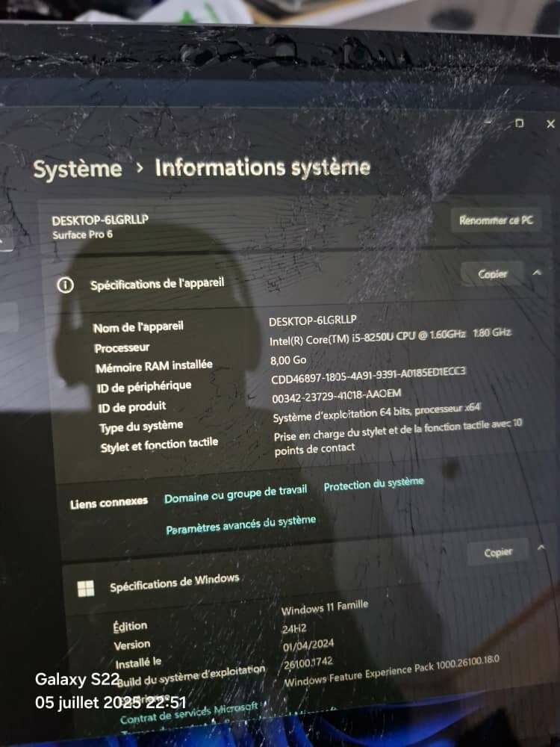This screenshot has height=747, width=560.
Task: Select the device ID CDD46897-1805-4A91 value
Action: coord(369,376)
